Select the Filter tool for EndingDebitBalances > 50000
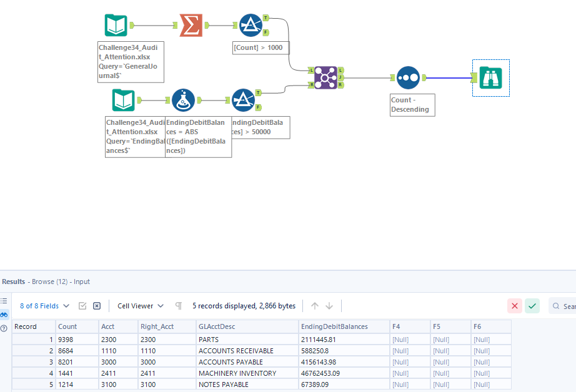This screenshot has width=576, height=392. (243, 100)
